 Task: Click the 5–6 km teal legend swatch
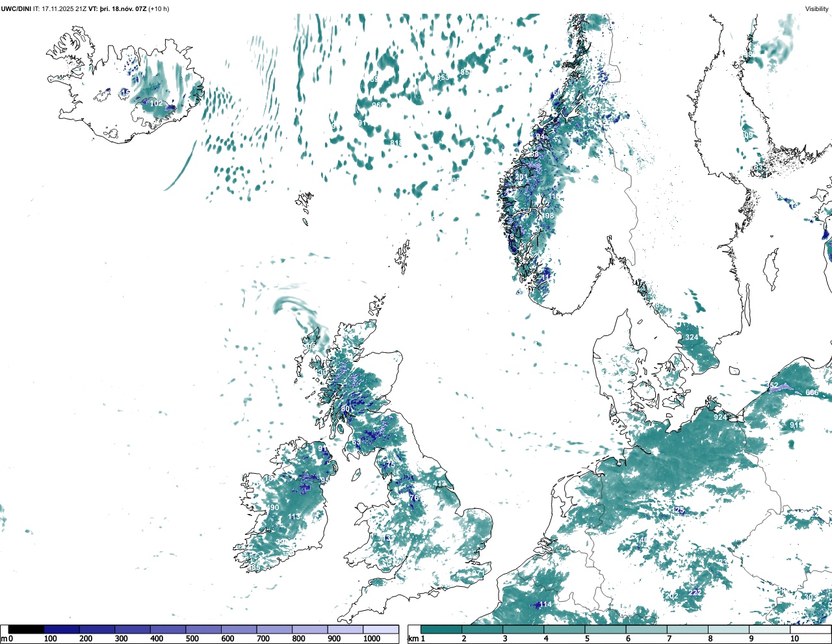pyautogui.click(x=606, y=629)
